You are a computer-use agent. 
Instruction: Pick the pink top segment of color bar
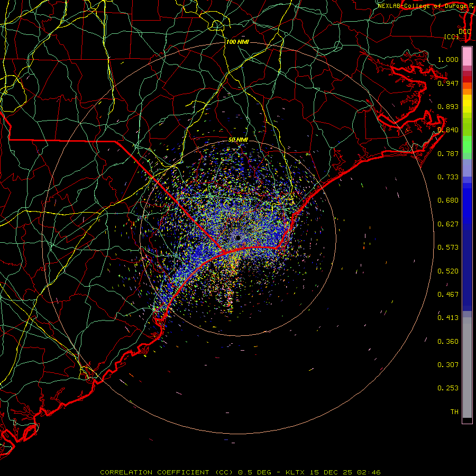click(x=467, y=57)
